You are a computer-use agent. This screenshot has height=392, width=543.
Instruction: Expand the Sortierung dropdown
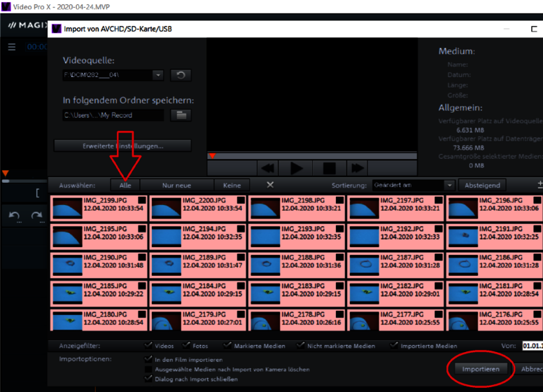[x=449, y=185]
